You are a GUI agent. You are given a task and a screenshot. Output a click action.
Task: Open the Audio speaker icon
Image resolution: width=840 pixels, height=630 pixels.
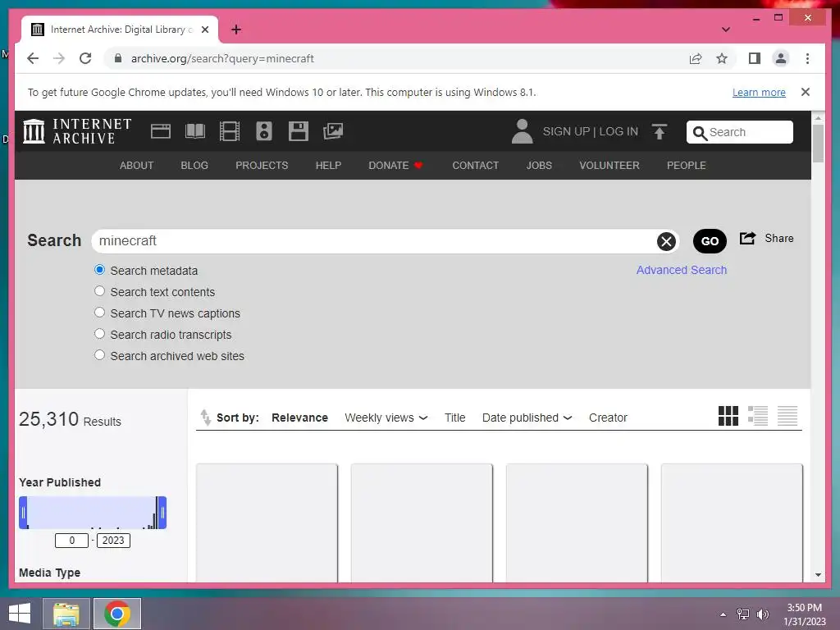tap(263, 131)
